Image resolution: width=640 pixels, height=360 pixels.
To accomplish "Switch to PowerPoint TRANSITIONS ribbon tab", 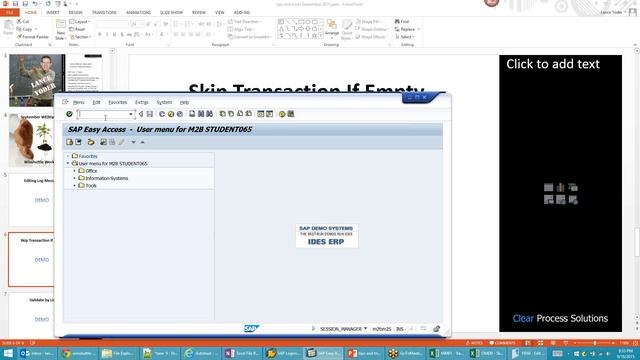I will (x=104, y=13).
